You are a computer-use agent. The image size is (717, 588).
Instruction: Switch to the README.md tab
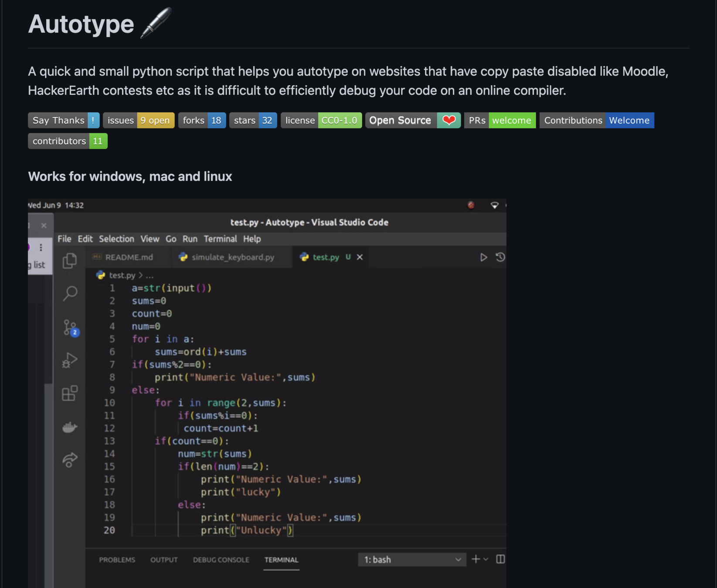tap(129, 257)
